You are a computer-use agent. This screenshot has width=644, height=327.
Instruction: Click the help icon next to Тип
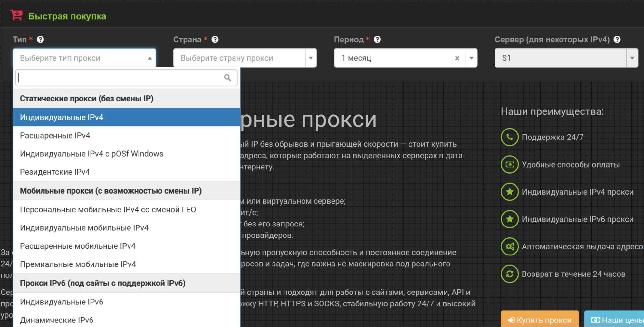(x=40, y=39)
